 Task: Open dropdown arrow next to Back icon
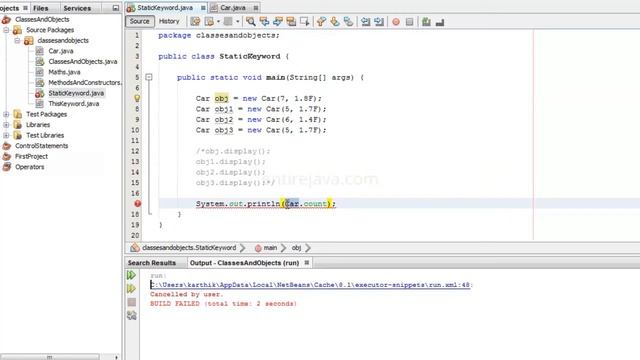218,22
